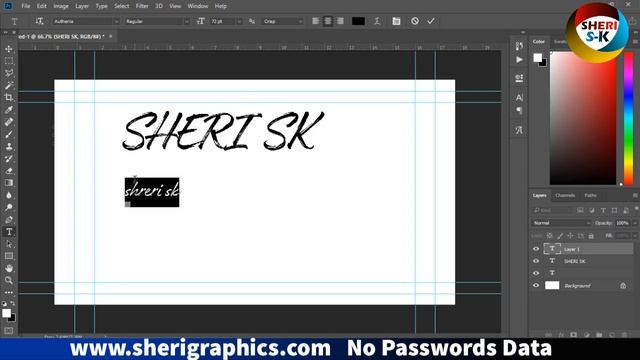Image resolution: width=640 pixels, height=360 pixels.
Task: Select the Move tool
Action: (9, 49)
